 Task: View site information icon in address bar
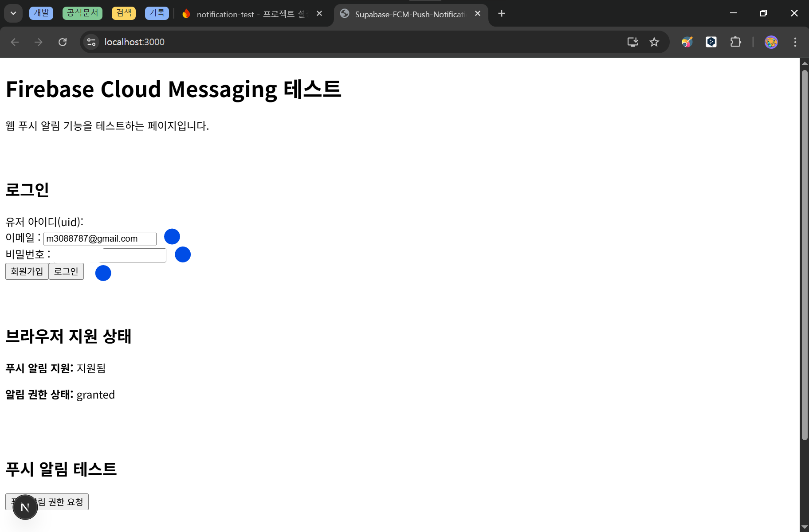click(x=91, y=42)
